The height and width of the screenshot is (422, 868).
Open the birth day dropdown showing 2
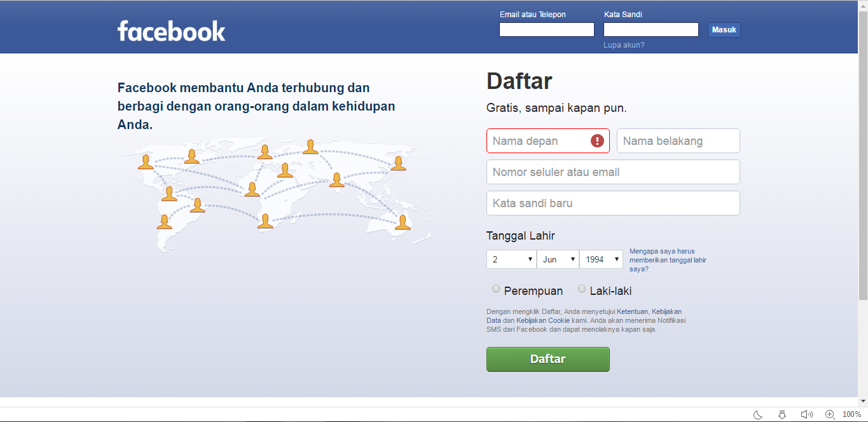tap(511, 259)
